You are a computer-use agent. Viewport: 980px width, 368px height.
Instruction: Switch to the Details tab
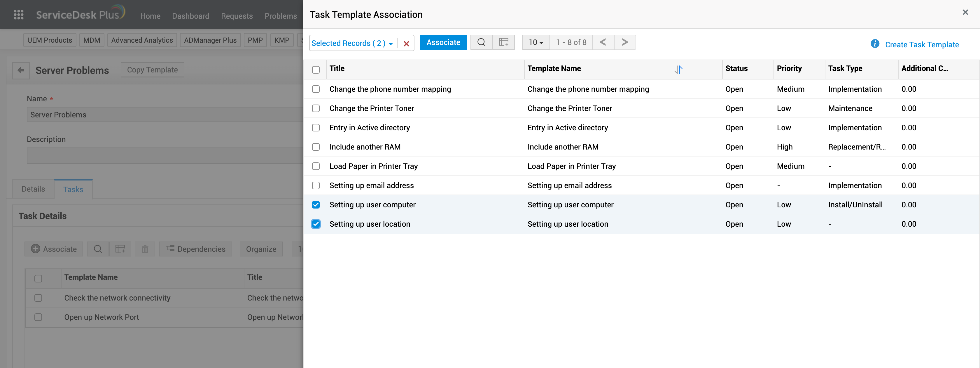(x=33, y=189)
